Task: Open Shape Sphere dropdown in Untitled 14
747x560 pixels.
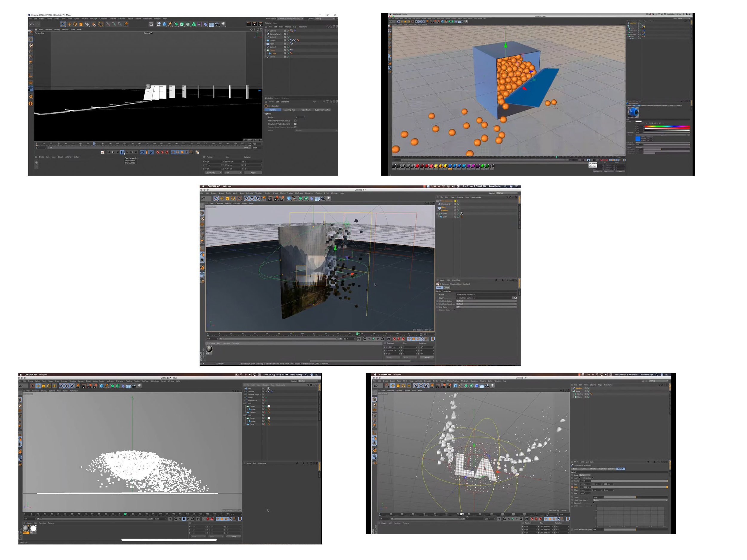Action: pos(584,475)
